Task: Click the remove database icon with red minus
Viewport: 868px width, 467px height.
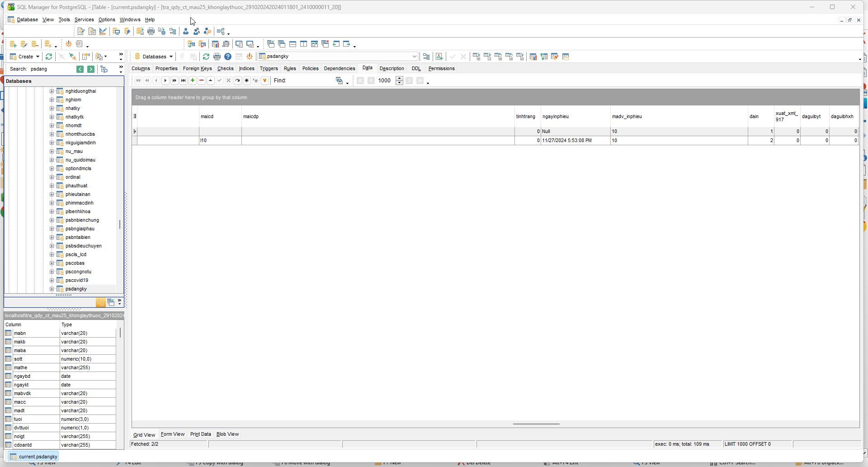Action: click(x=35, y=44)
